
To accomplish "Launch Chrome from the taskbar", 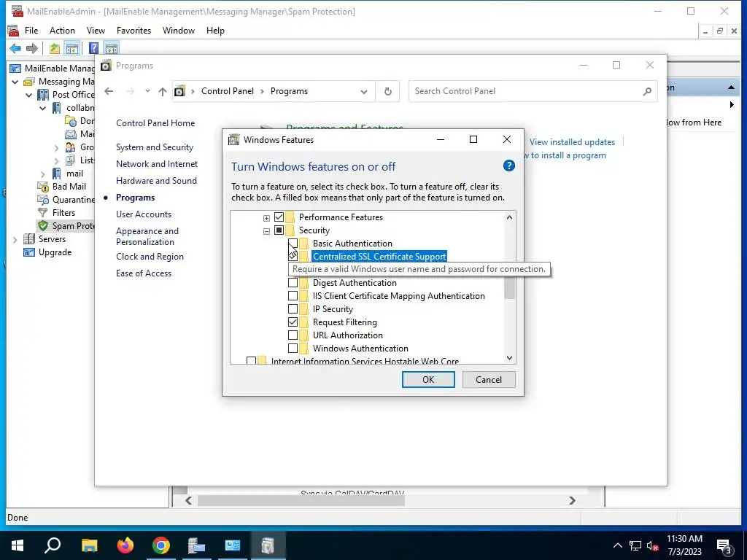I will click(161, 545).
